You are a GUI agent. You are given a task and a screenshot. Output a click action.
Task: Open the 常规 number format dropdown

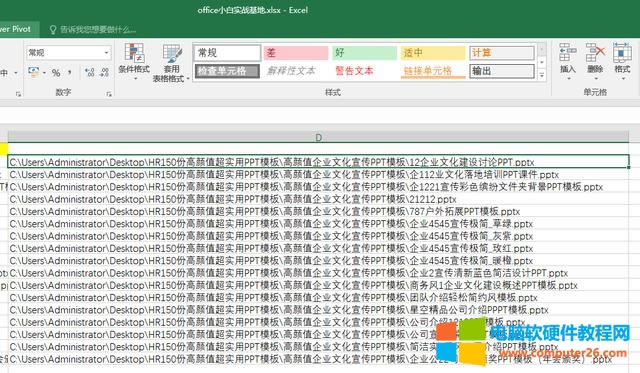click(106, 53)
